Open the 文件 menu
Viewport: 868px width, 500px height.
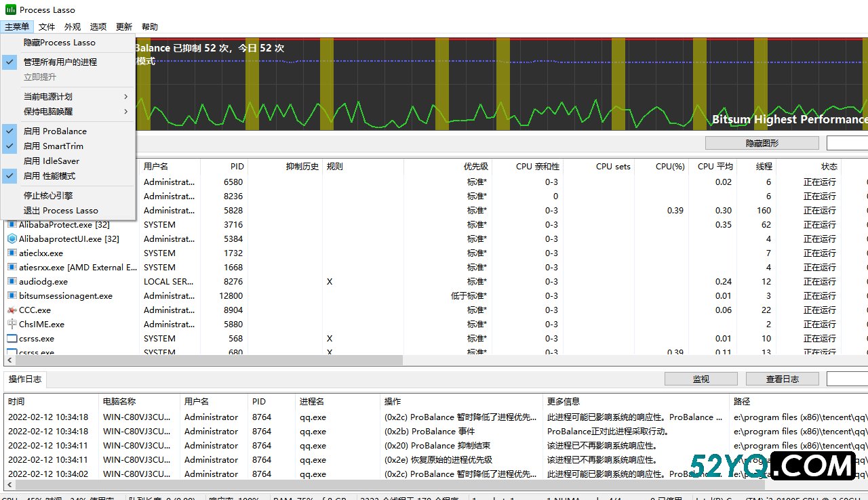pyautogui.click(x=47, y=26)
